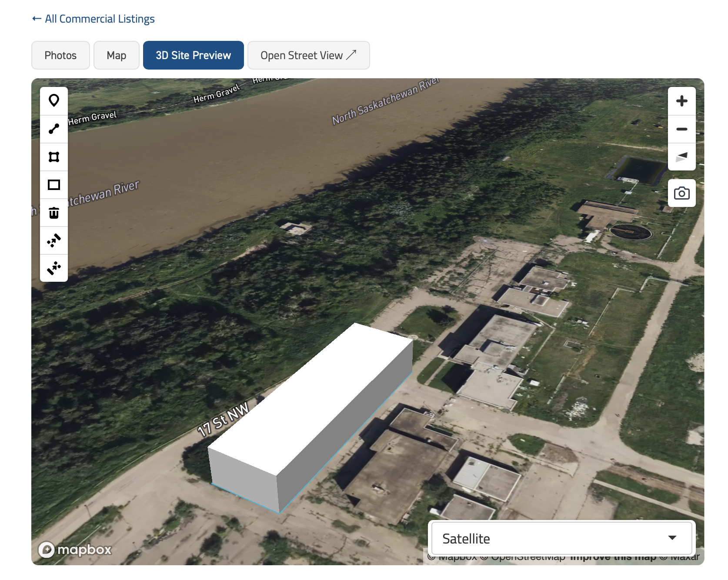The image size is (728, 580).
Task: Zoom in with the plus button
Action: pos(681,101)
